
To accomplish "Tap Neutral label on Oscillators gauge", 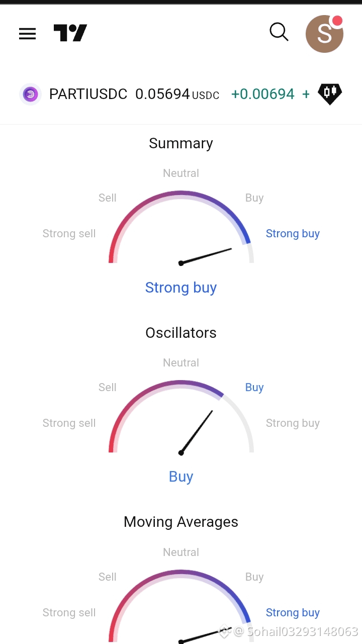I will pyautogui.click(x=181, y=362).
